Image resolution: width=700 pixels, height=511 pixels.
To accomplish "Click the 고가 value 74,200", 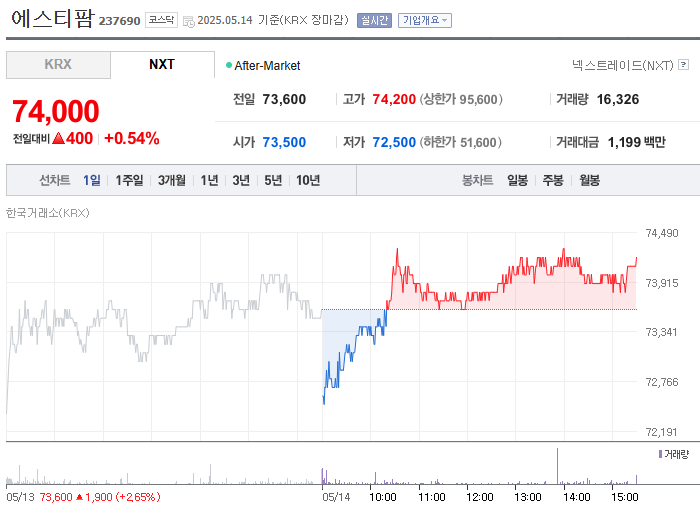I will pos(394,99).
